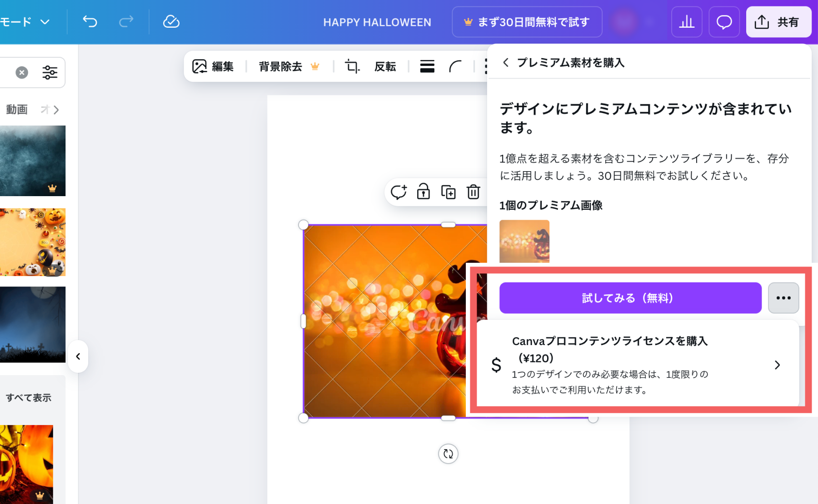Screen dimensions: 818x504
Task: Open three-dot more options button
Action: [x=783, y=298]
